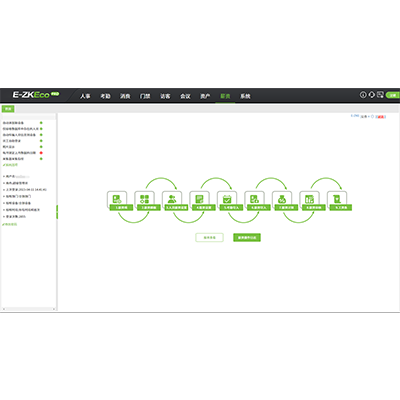Image resolution: width=400 pixels, height=400 pixels.
Task: Click the solid green button below the workflow
Action: click(247, 237)
